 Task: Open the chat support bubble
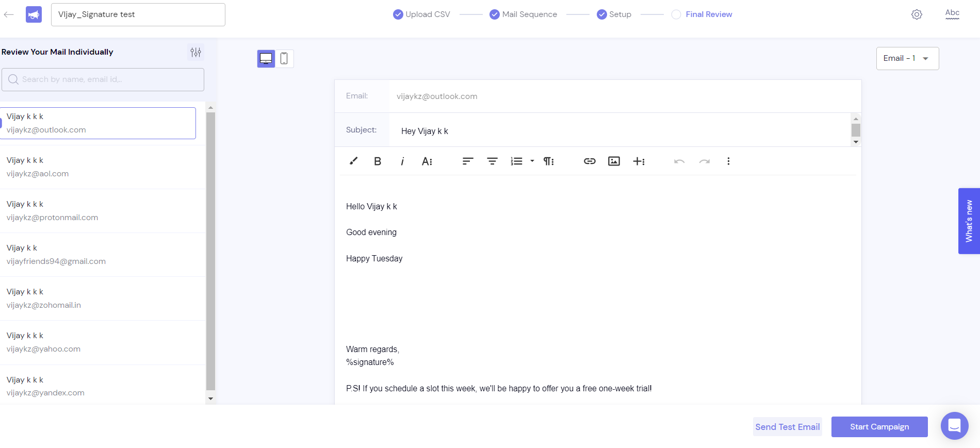(954, 426)
